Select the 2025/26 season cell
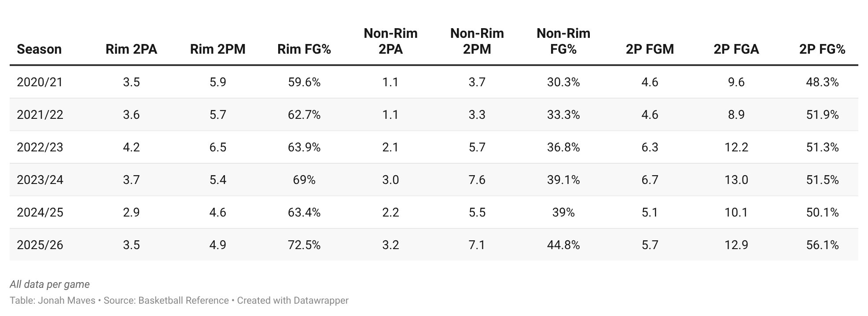The image size is (868, 316). coord(40,245)
